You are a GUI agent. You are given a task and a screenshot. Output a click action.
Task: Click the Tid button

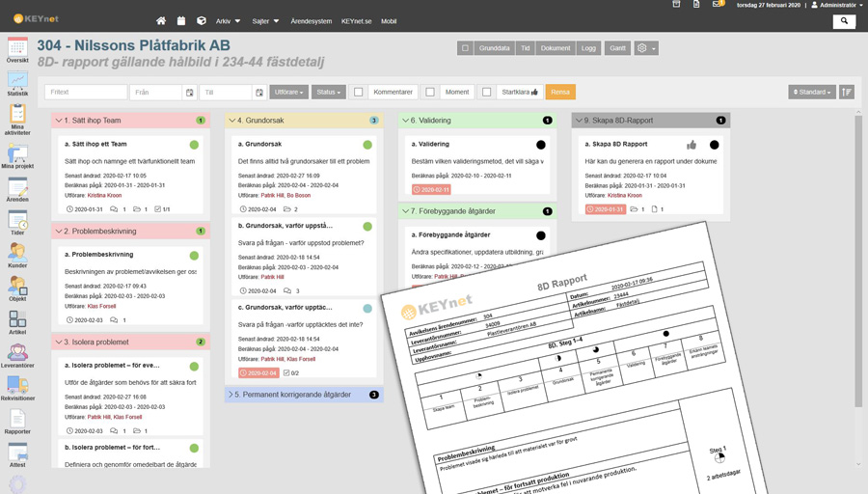point(525,48)
